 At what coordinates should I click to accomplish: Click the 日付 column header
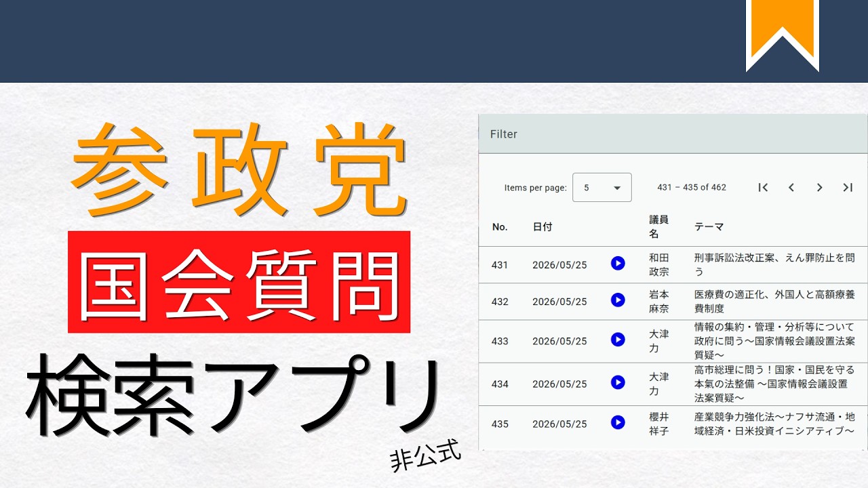[542, 227]
